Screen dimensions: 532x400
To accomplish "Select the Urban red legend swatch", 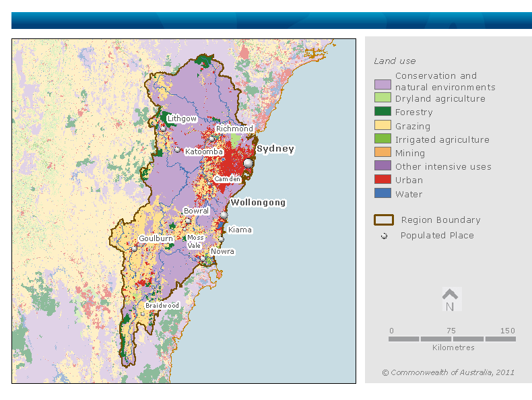I will tap(383, 180).
